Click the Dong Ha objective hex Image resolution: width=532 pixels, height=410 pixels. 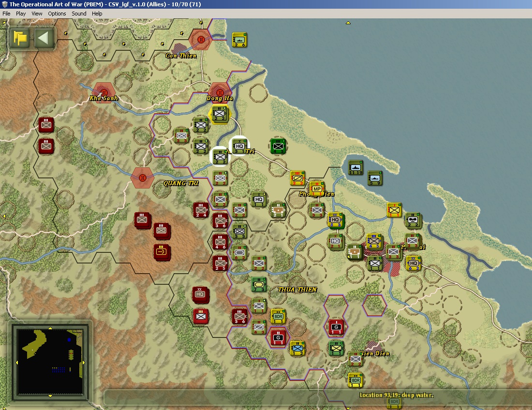pyautogui.click(x=220, y=92)
